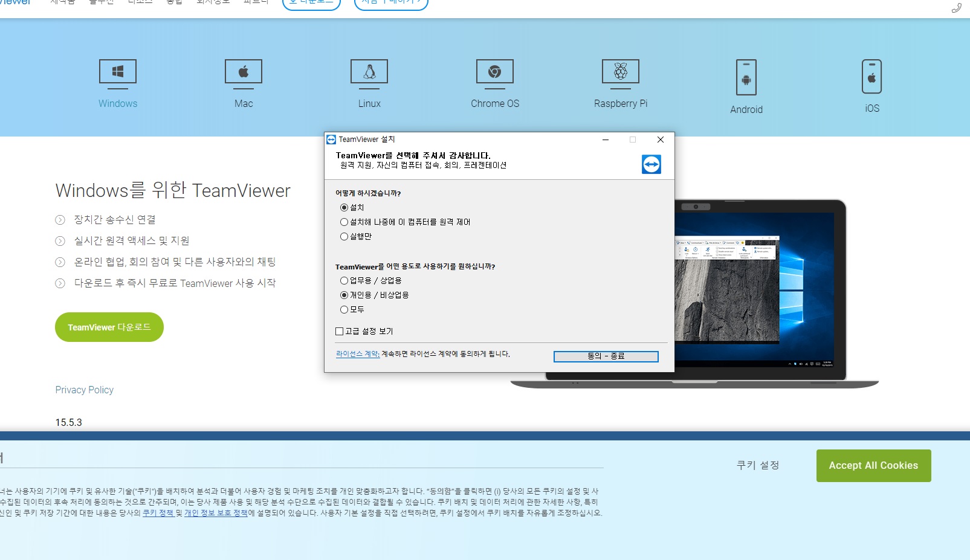This screenshot has height=560, width=970.
Task: Click the TeamViewer logo in installer header
Action: pos(652,164)
